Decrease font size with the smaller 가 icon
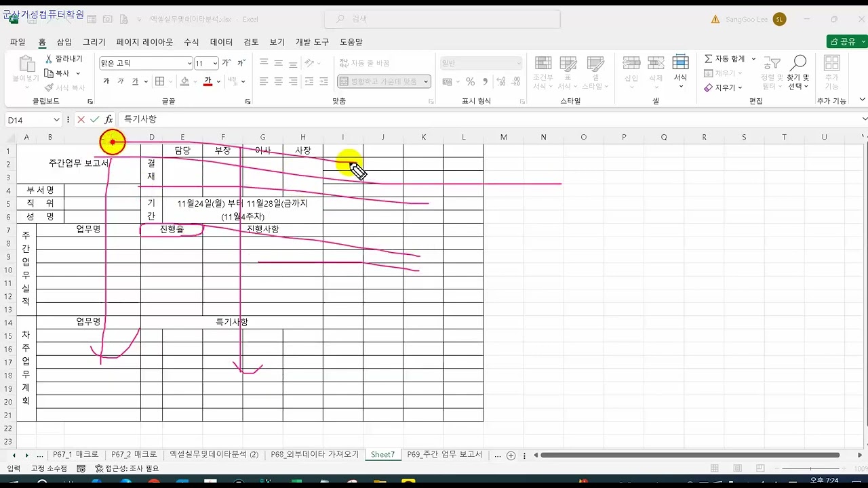 pyautogui.click(x=241, y=63)
